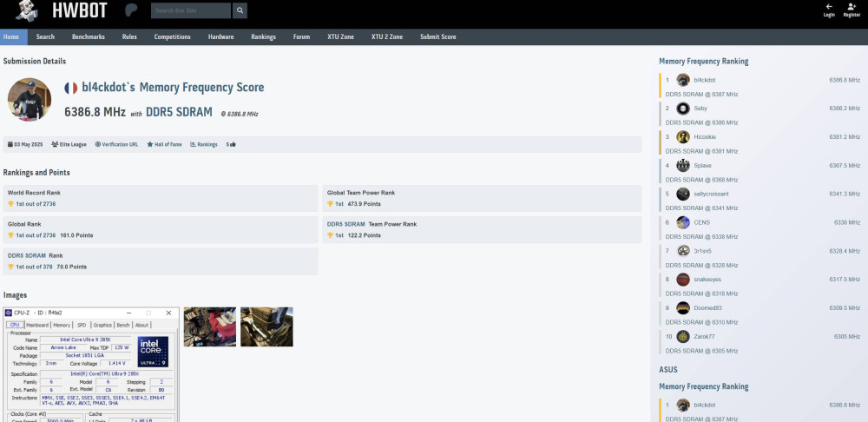Open the Competitions menu
Viewport: 868px width, 422px height.
pos(172,37)
